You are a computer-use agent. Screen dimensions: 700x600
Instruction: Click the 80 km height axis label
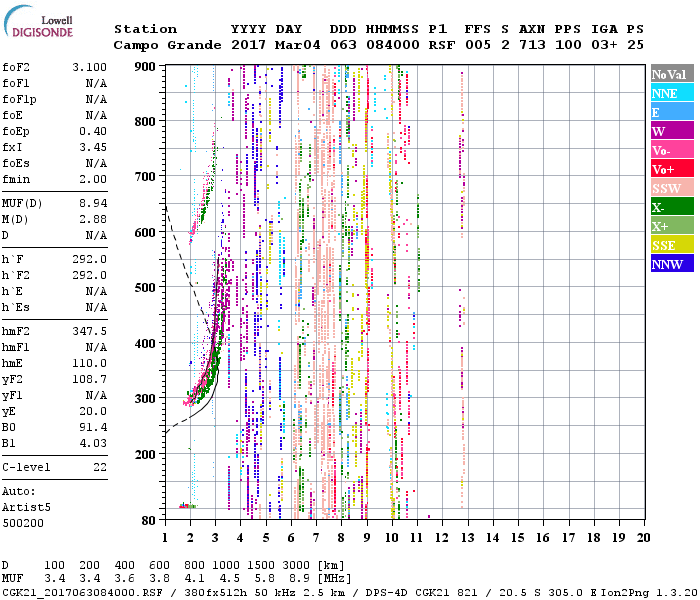149,520
